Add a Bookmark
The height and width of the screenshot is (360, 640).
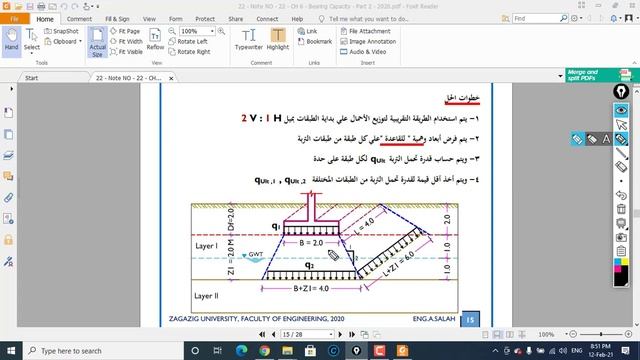click(314, 41)
